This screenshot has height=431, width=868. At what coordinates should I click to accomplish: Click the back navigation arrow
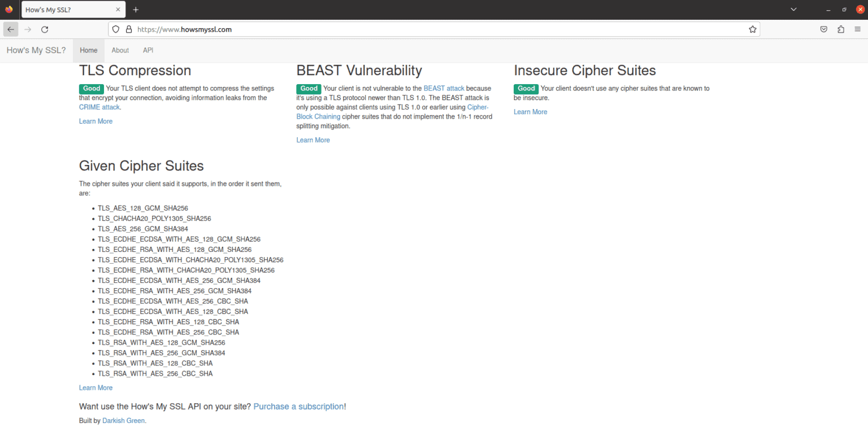[10, 29]
